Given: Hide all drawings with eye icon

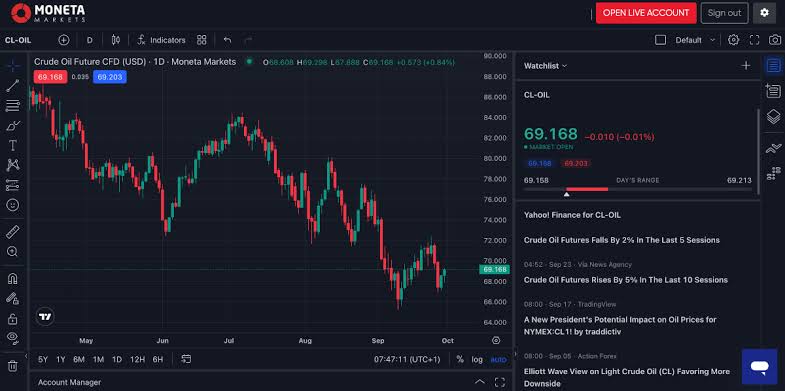Looking at the screenshot, I should 13,338.
